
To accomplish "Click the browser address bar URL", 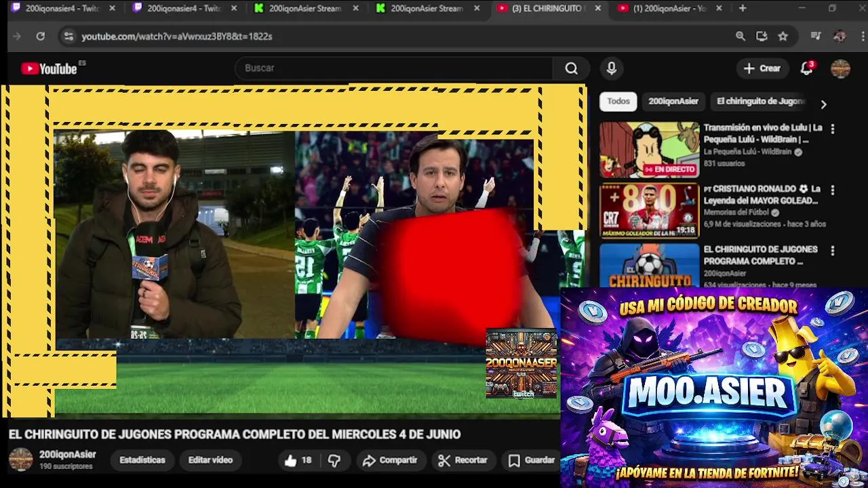I will [x=177, y=37].
